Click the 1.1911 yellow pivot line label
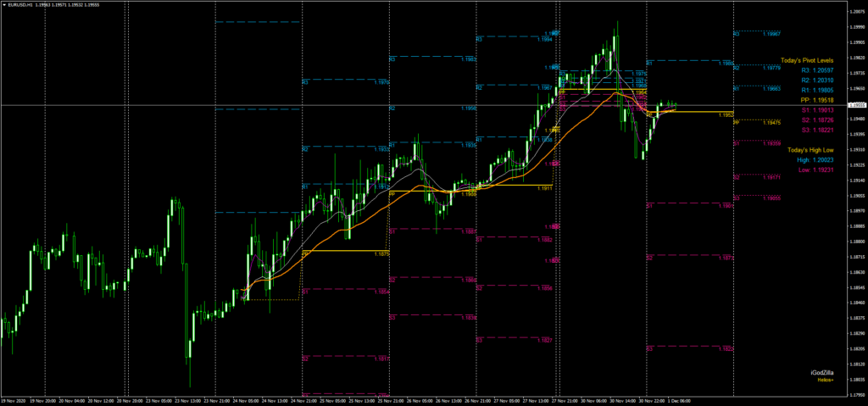The image size is (868, 406). click(545, 189)
